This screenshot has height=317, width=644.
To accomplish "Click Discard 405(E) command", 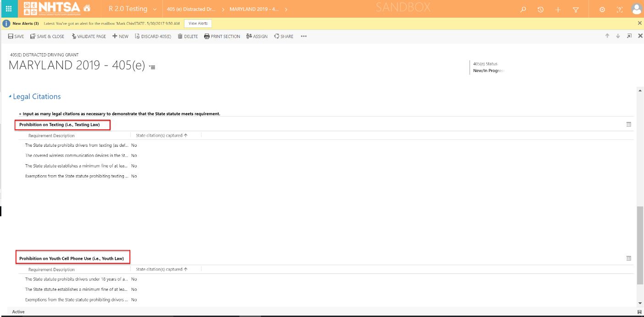I will (153, 36).
